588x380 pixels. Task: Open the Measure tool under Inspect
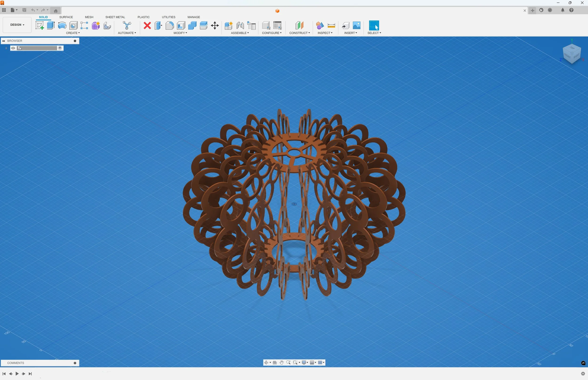[331, 25]
